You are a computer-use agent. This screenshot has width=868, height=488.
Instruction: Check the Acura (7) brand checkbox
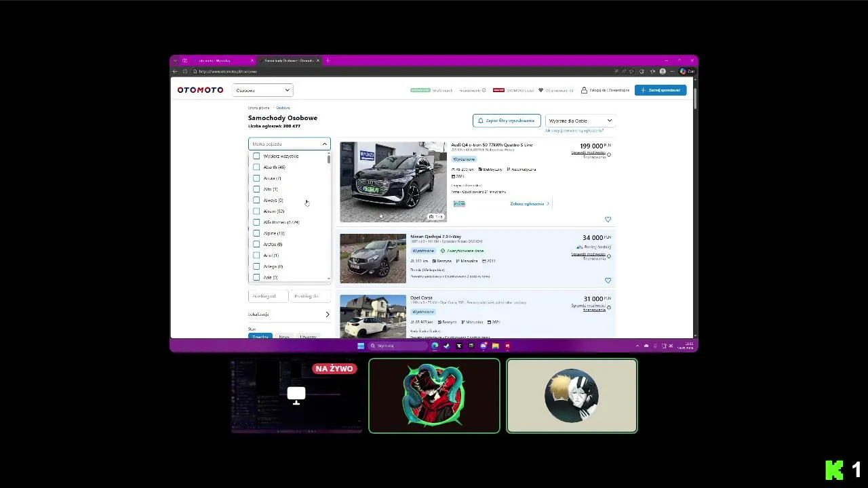[x=256, y=178]
